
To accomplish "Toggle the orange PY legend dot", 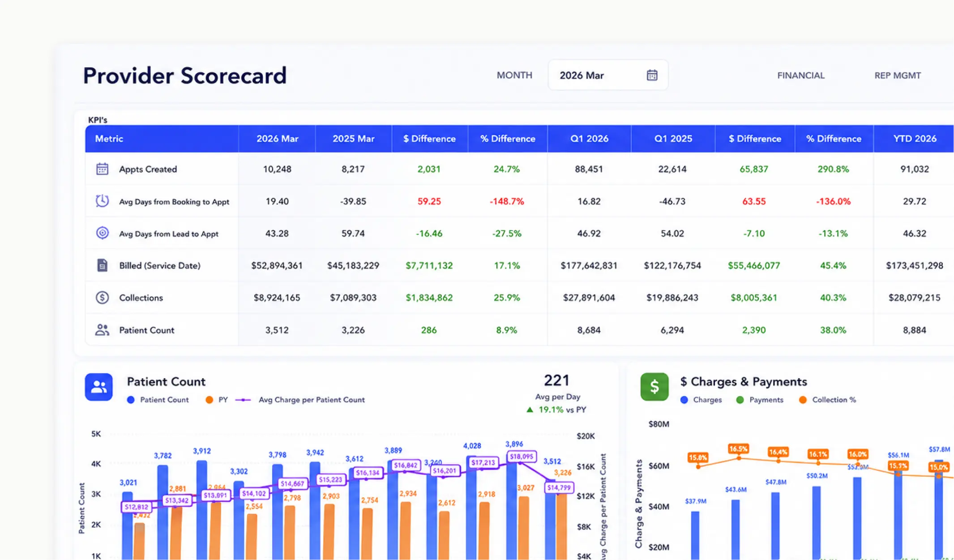I will [x=209, y=400].
